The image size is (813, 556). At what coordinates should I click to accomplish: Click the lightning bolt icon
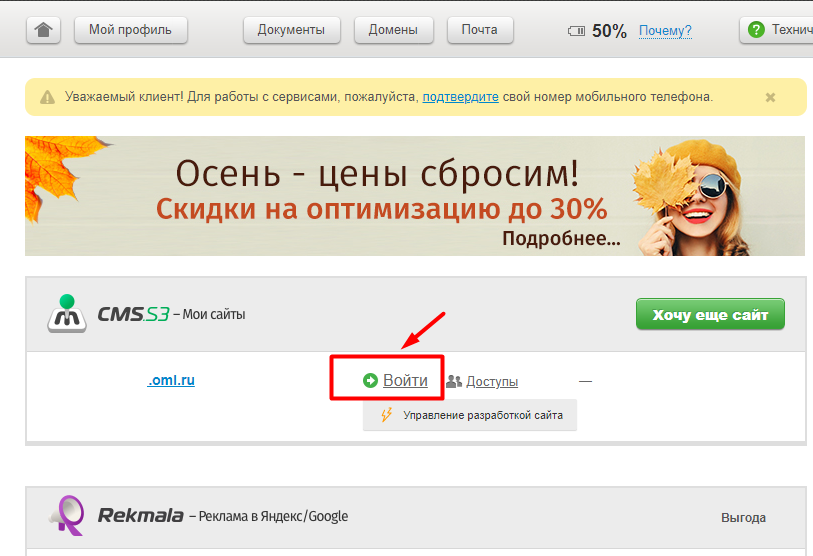386,415
